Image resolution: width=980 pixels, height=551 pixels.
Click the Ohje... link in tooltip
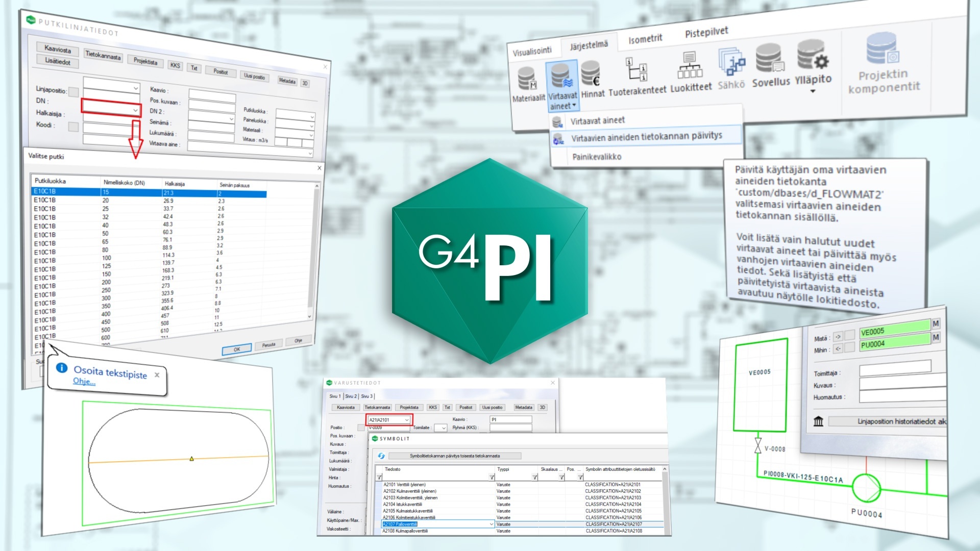coord(84,381)
